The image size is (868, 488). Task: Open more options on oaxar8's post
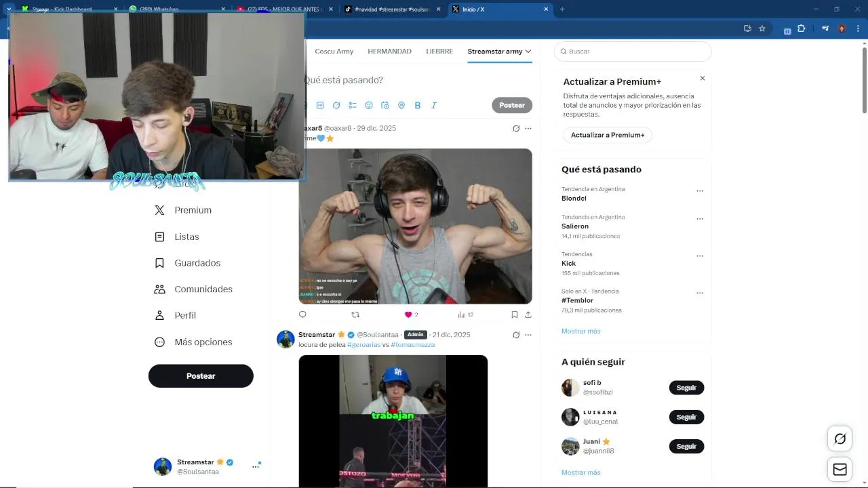(x=528, y=128)
